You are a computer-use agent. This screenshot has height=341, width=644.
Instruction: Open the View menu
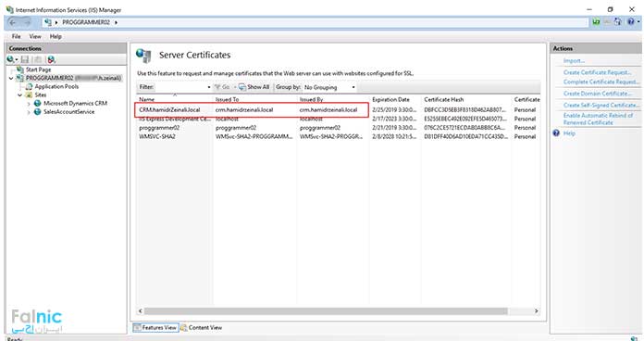(x=35, y=36)
